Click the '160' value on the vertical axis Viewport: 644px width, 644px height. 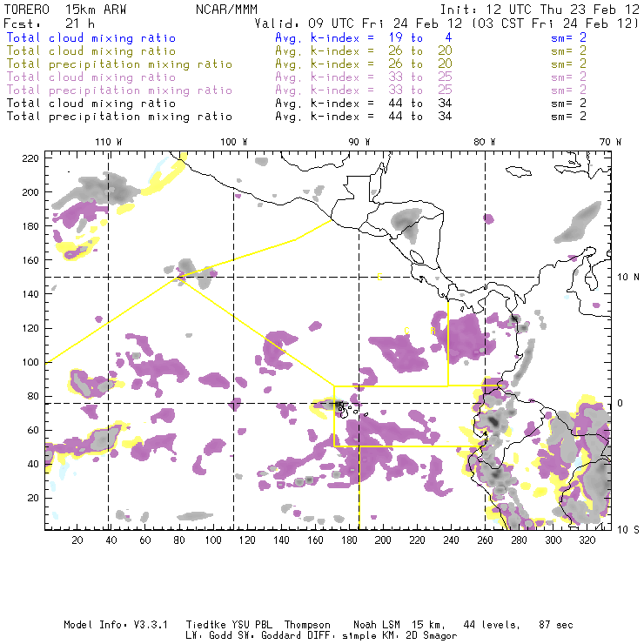[x=30, y=260]
